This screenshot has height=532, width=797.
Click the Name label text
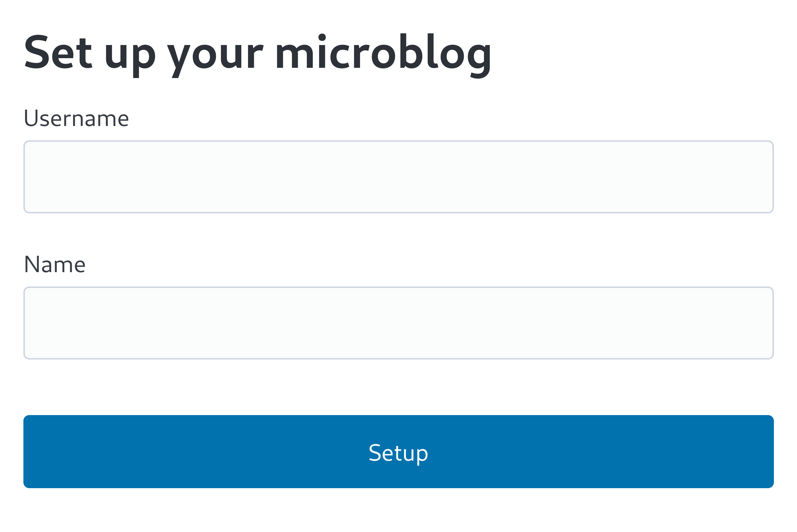pos(55,264)
